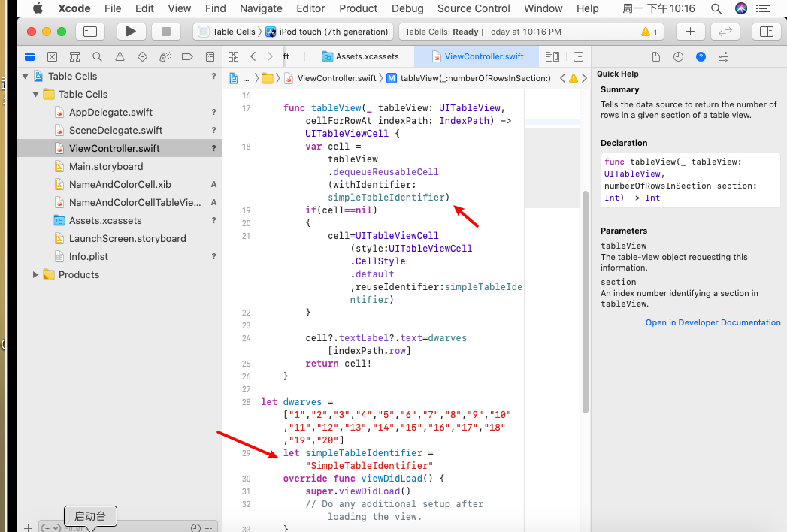Switch to the ViewController.swift tab

477,56
